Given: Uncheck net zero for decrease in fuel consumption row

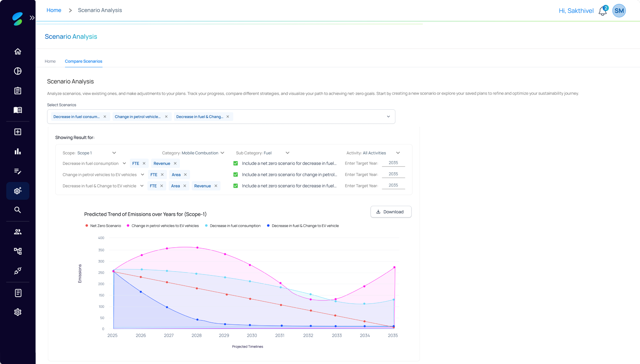Looking at the screenshot, I should [236, 163].
